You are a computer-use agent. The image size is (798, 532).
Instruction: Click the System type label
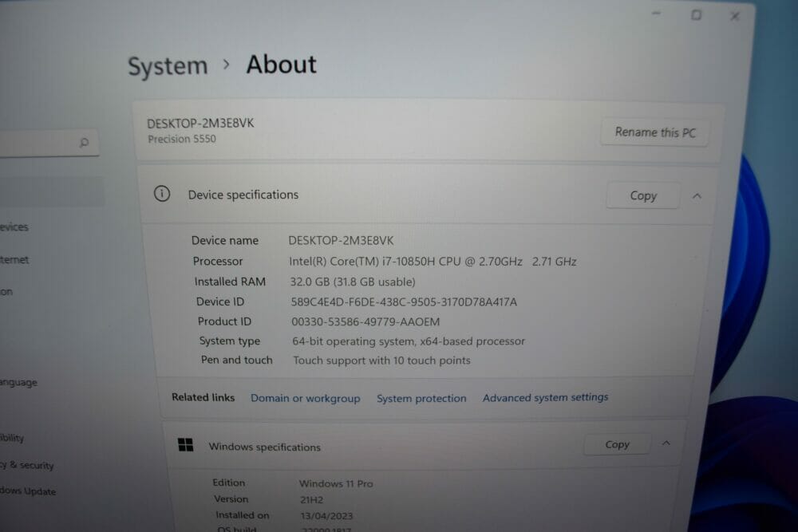tap(230, 341)
